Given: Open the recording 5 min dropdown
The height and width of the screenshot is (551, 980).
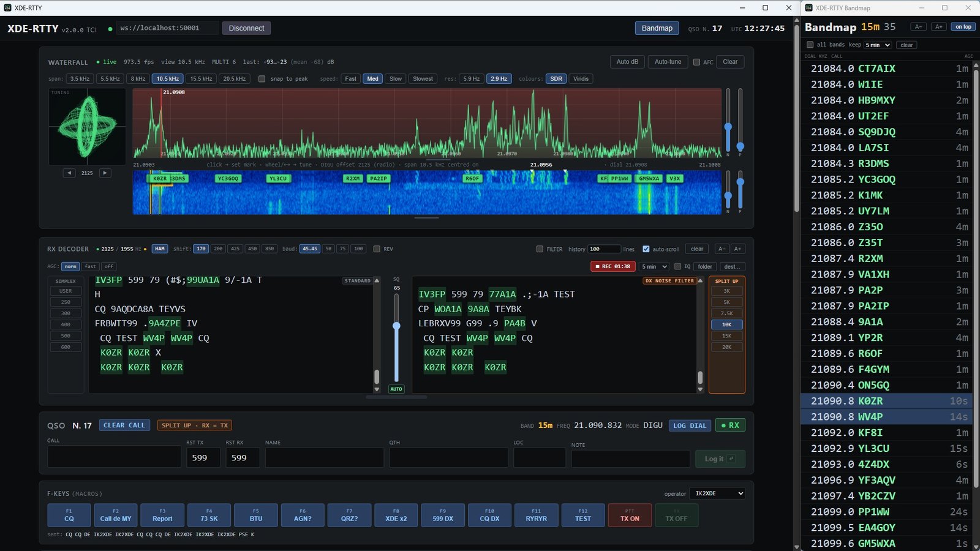Looking at the screenshot, I should tap(654, 266).
